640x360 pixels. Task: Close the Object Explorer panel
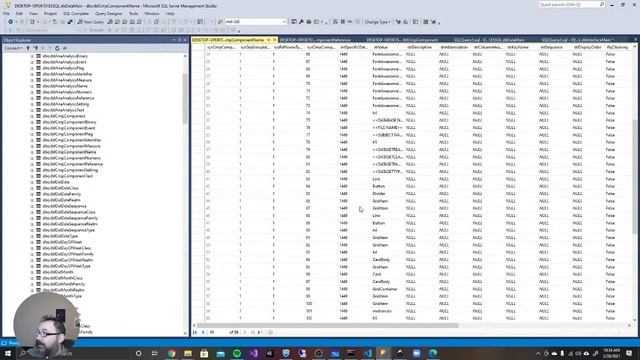[185, 40]
